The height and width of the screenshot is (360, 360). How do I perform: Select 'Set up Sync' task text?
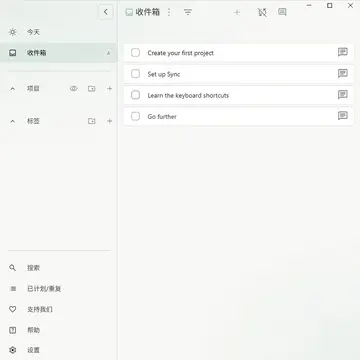click(164, 74)
